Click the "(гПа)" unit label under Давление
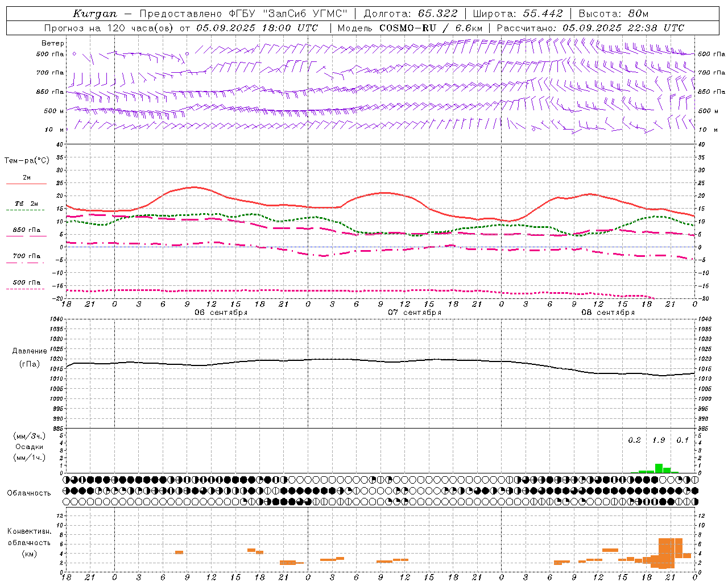Viewport: 728px width, 582px height. click(30, 364)
